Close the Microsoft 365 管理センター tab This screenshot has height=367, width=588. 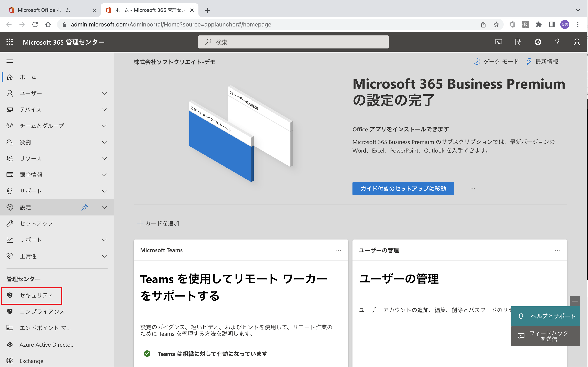(x=192, y=10)
